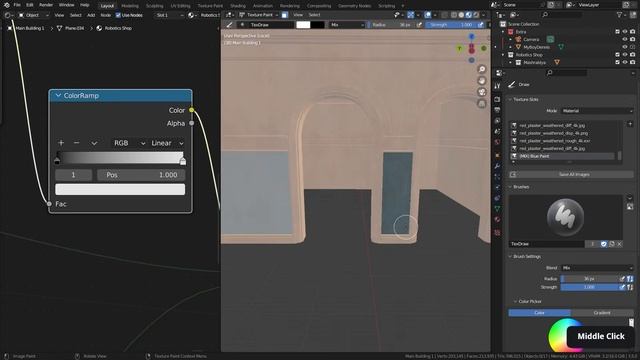Collapse the ColorRamp node with its chevron
The width and height of the screenshot is (640, 360).
click(x=58, y=96)
